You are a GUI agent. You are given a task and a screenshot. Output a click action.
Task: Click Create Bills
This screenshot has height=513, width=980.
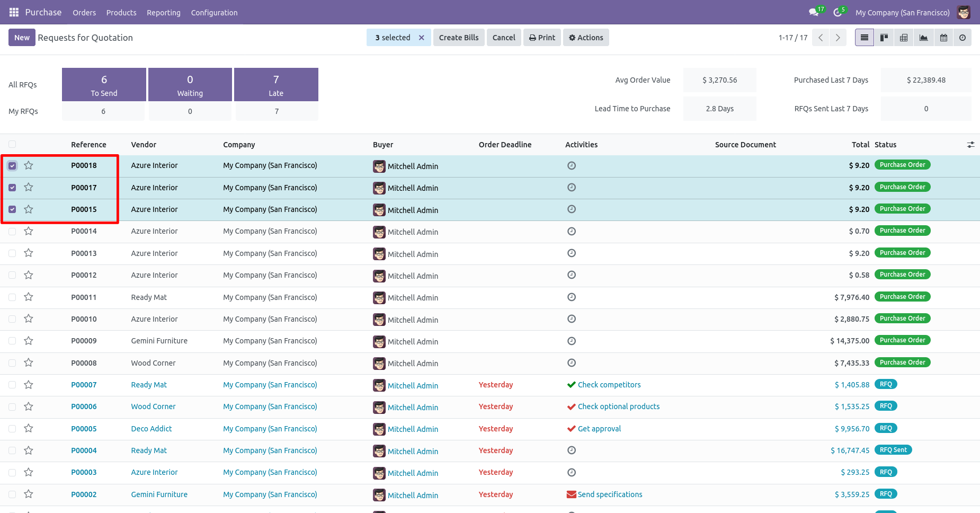[459, 38]
